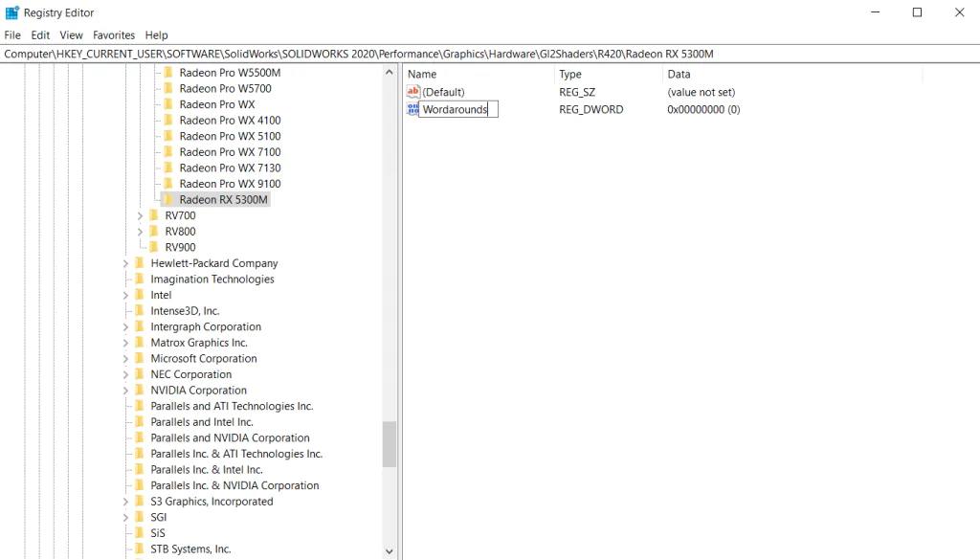Click the tree pane scroll up arrow
The image size is (980, 560).
tap(390, 73)
